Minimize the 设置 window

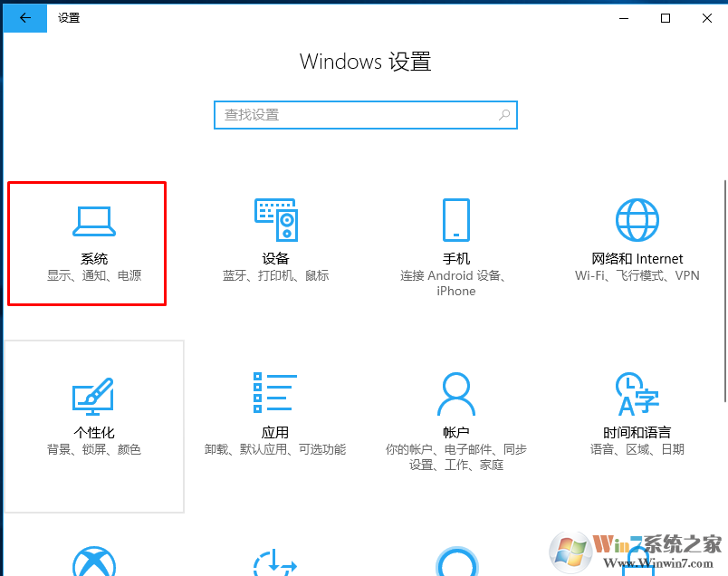pyautogui.click(x=624, y=18)
